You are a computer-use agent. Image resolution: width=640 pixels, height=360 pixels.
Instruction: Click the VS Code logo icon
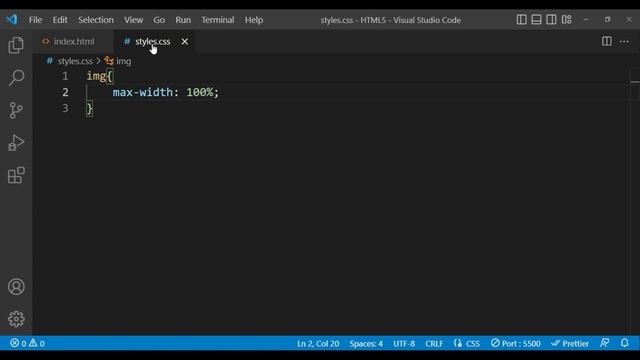[11, 20]
